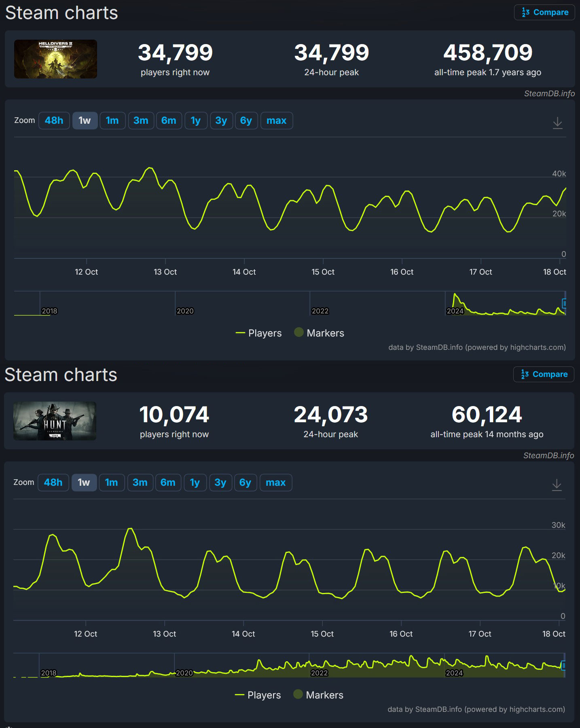Open highcharts data credit under Helldivers II chart
This screenshot has width=580, height=728.
pyautogui.click(x=477, y=347)
